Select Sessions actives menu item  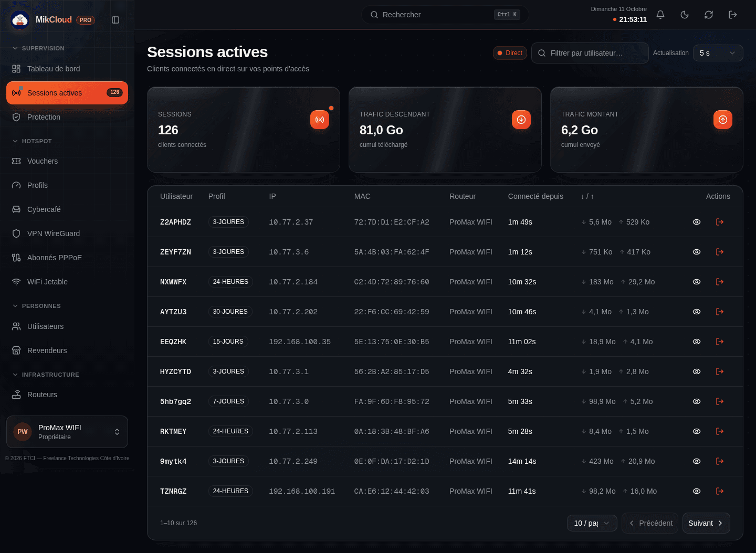coord(67,93)
